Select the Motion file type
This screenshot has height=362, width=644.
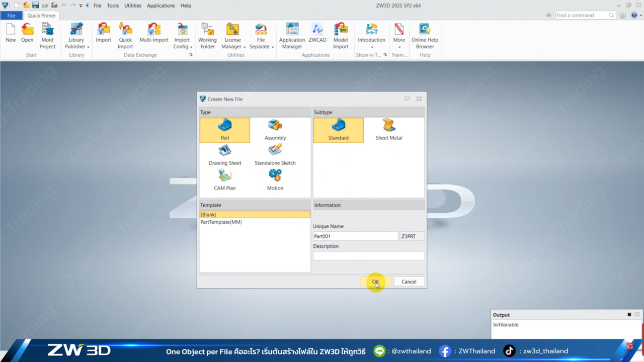click(x=275, y=180)
